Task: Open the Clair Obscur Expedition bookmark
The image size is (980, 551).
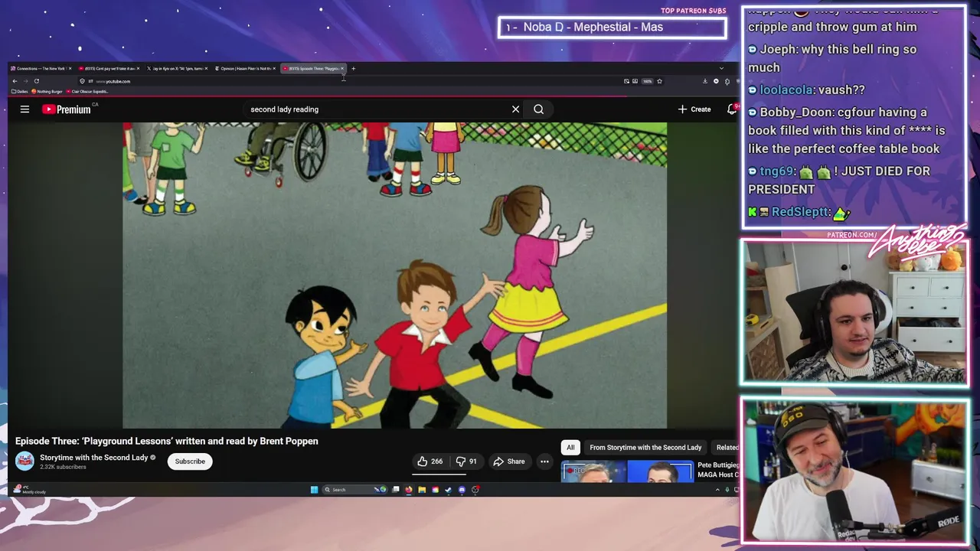Action: point(87,92)
